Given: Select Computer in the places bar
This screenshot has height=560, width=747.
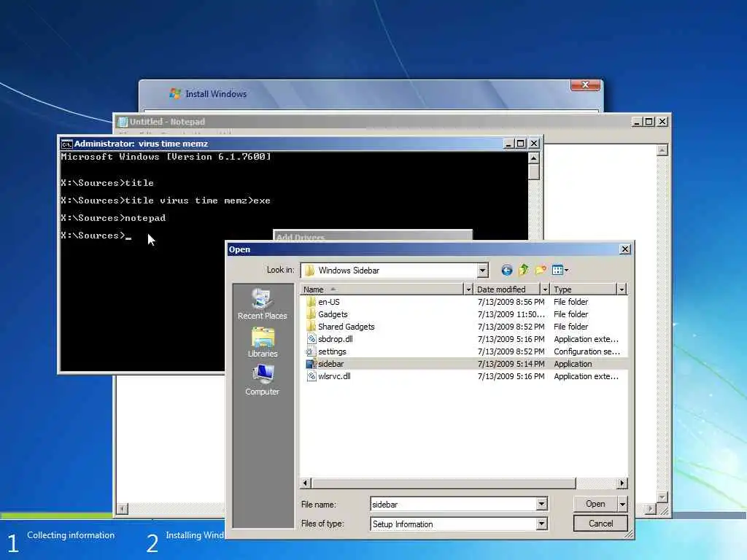Looking at the screenshot, I should click(x=262, y=379).
